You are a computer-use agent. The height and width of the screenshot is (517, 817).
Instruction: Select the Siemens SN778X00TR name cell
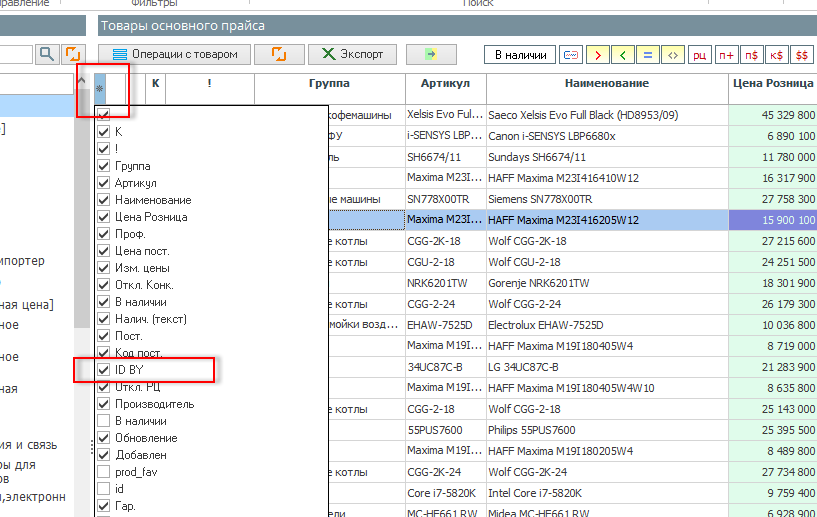tap(607, 199)
